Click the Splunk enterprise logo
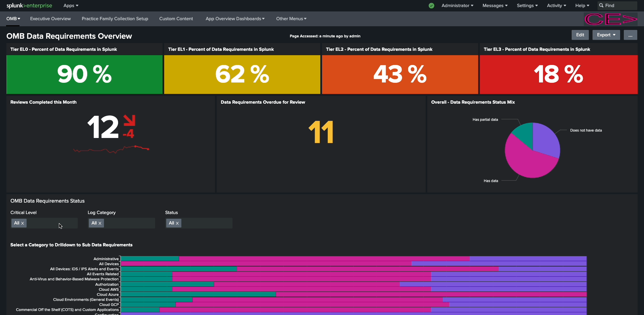 29,6
